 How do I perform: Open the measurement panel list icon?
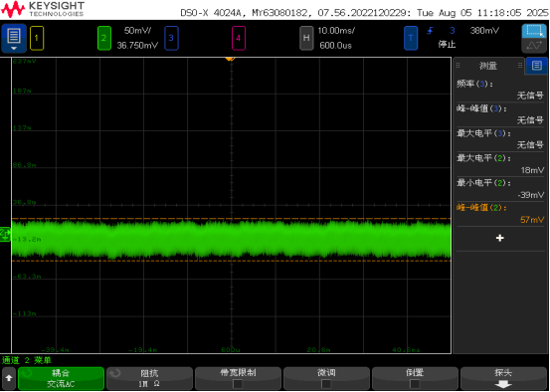point(537,66)
